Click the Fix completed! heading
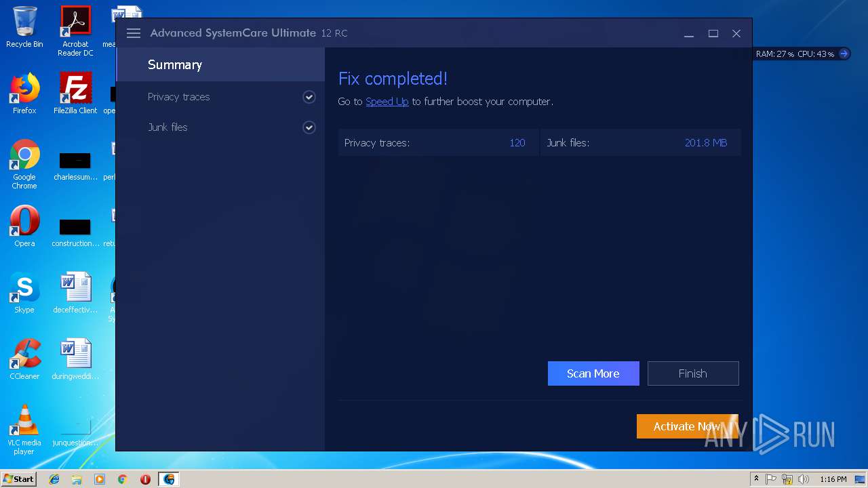 (x=393, y=79)
